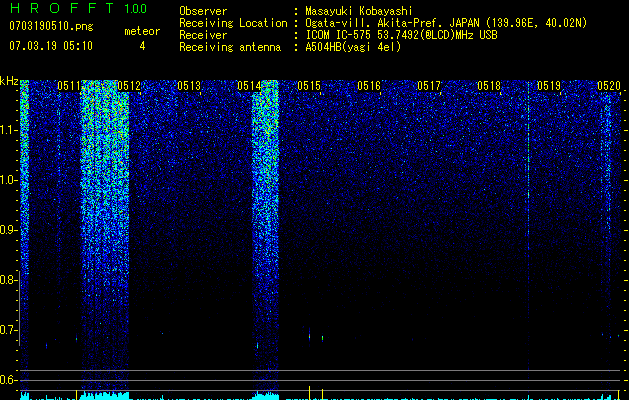
Task: Click the 0.7 frequency axis label
Action: [9, 330]
